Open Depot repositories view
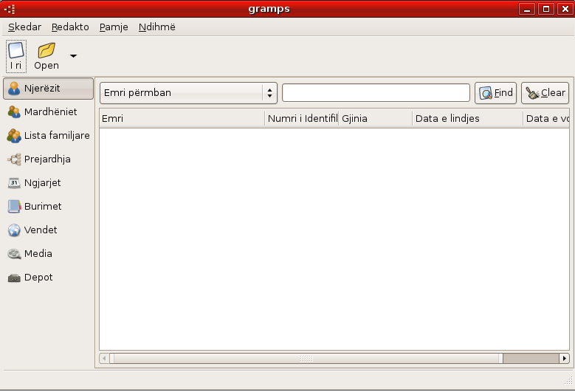This screenshot has width=575, height=392. point(49,278)
